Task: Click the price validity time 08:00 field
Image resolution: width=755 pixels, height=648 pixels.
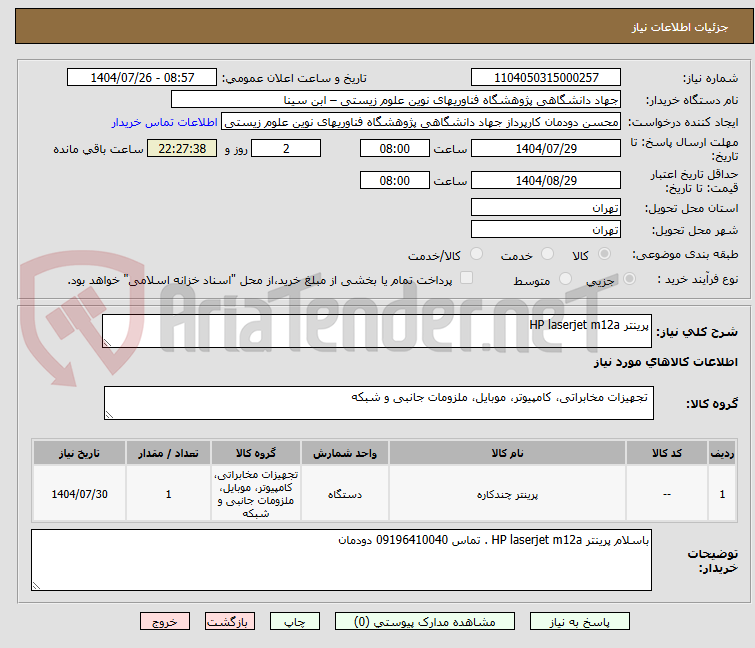Action: pos(394,181)
